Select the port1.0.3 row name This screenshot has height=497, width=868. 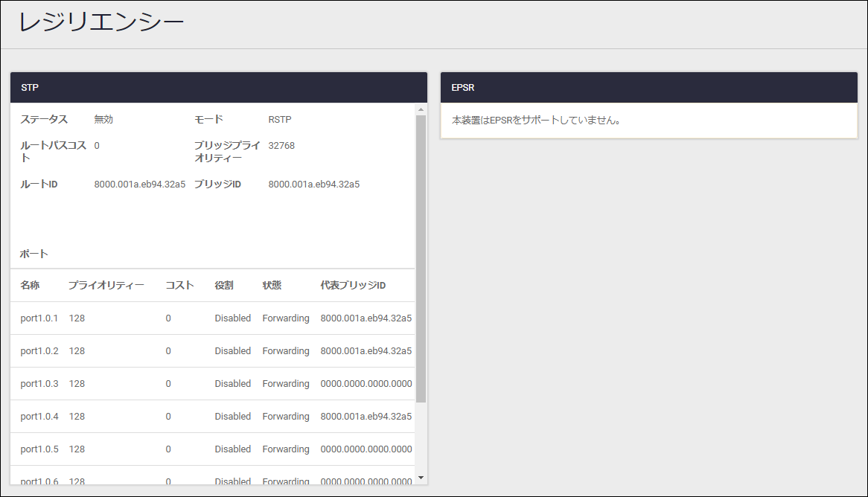coord(39,384)
